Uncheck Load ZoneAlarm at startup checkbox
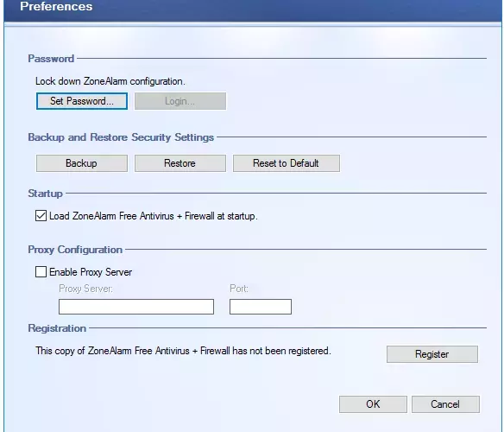The width and height of the screenshot is (504, 432). pyautogui.click(x=41, y=216)
